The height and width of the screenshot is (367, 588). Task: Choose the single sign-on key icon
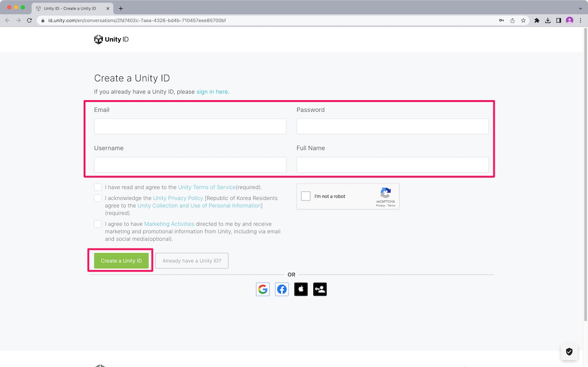320,289
